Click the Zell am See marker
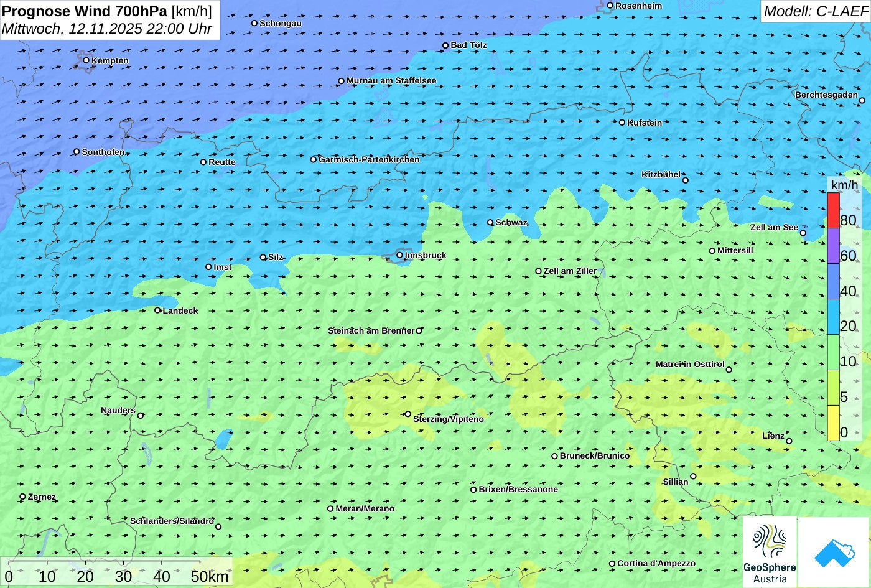This screenshot has height=588, width=871. pyautogui.click(x=803, y=233)
